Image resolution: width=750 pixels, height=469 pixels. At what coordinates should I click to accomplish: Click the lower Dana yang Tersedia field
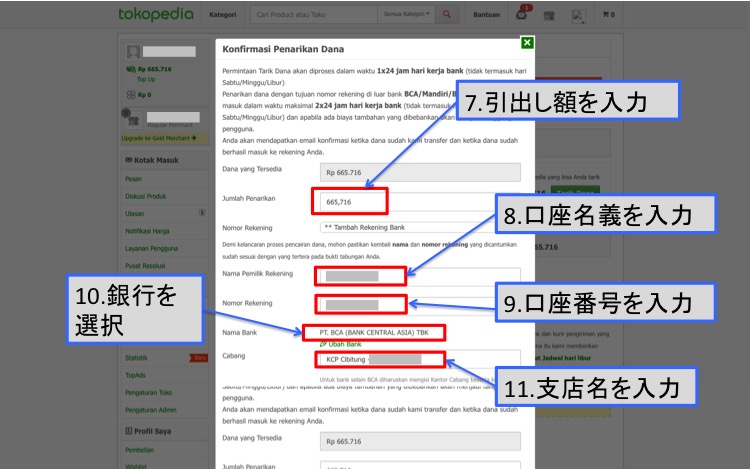(420, 441)
